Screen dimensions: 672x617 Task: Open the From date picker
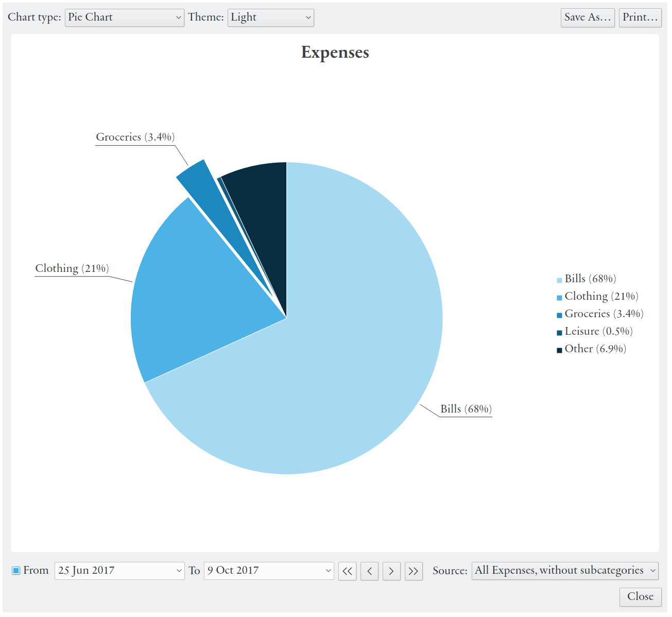[119, 571]
